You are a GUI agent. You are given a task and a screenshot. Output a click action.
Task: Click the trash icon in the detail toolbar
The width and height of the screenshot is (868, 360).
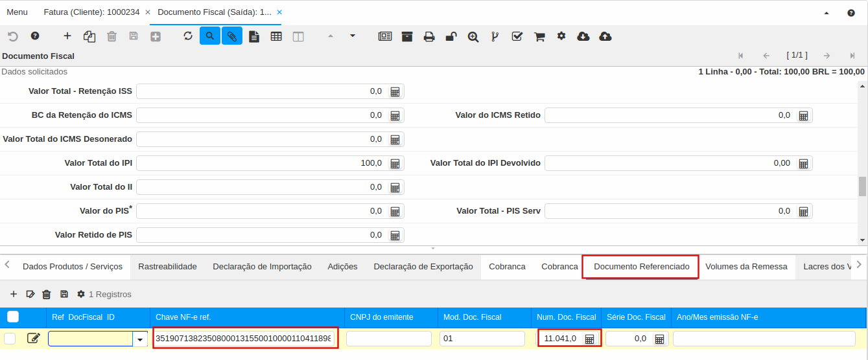(47, 295)
